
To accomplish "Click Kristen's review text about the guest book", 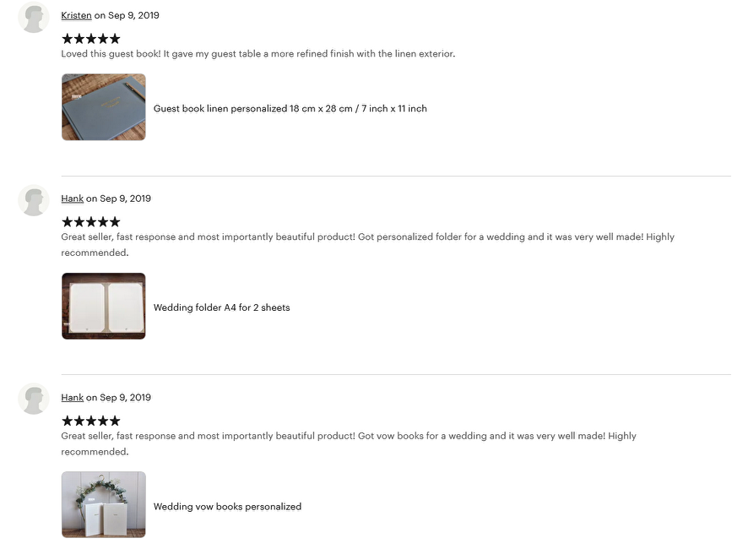I will pyautogui.click(x=258, y=53).
